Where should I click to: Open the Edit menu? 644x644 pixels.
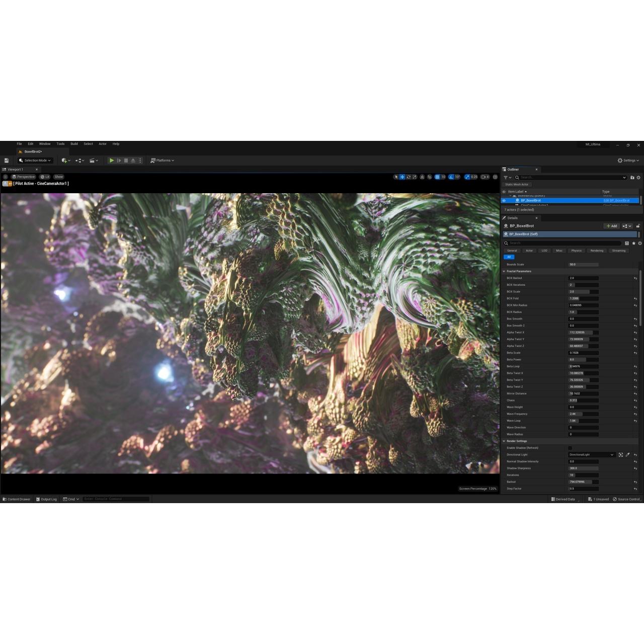pos(31,144)
